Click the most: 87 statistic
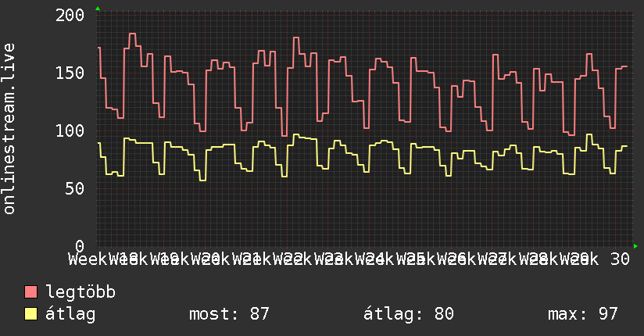Image resolution: width=644 pixels, height=336 pixels. click(x=229, y=314)
